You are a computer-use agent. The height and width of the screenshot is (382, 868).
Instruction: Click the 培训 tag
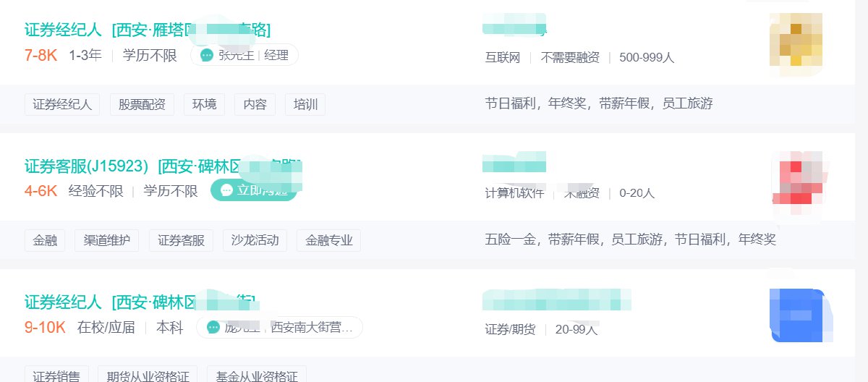click(305, 104)
